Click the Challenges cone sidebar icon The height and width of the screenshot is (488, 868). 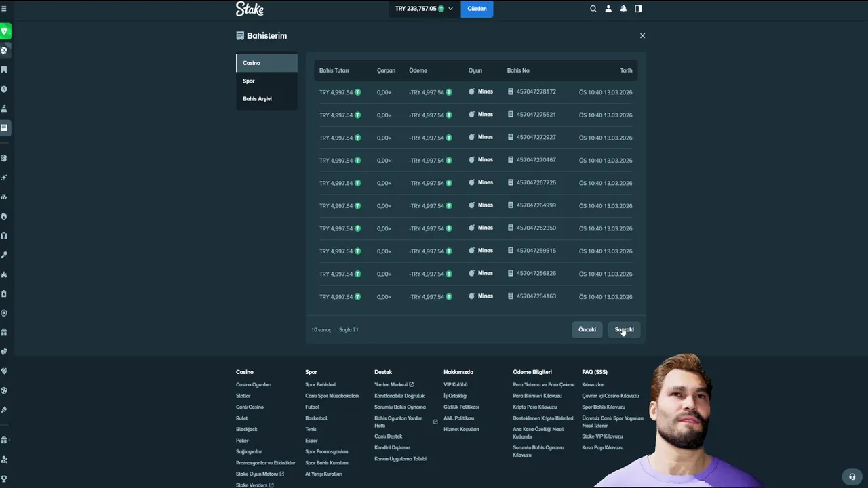point(4,108)
